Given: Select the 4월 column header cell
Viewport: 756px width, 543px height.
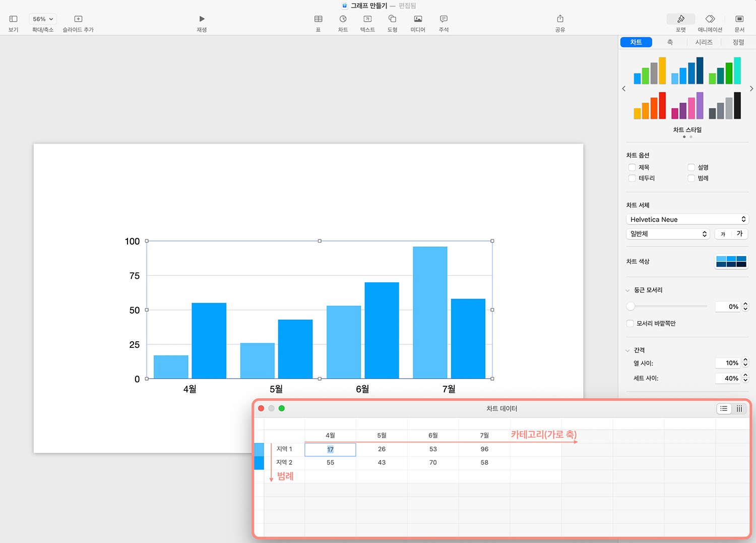Looking at the screenshot, I should pos(330,436).
